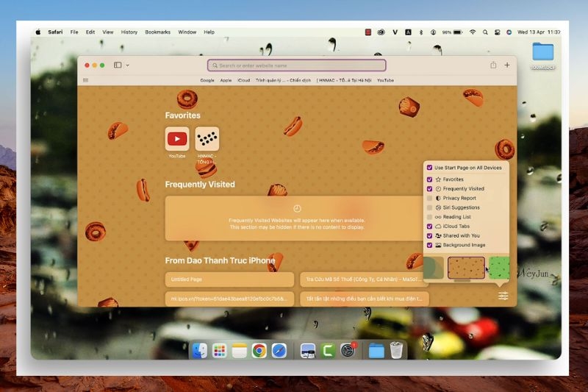
Task: Open the Untitled Page iPhone tab
Action: [229, 279]
